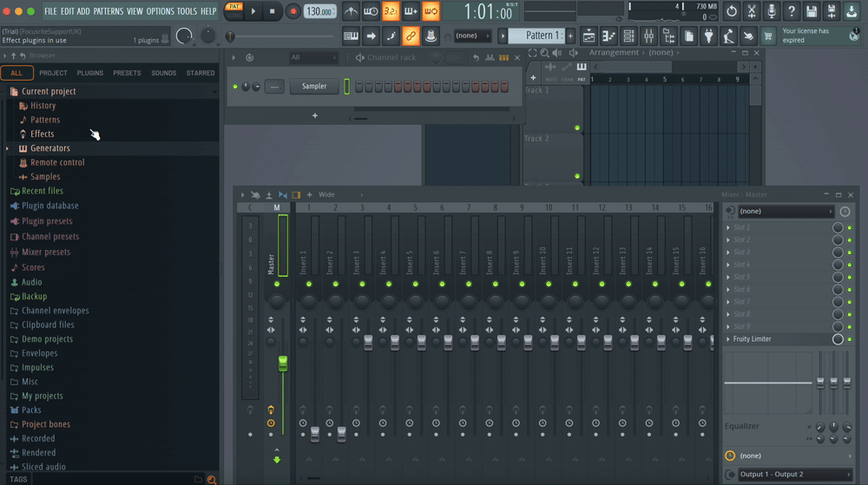This screenshot has width=868, height=485.
Task: Add a channel with plus button in rack
Action: [x=315, y=115]
